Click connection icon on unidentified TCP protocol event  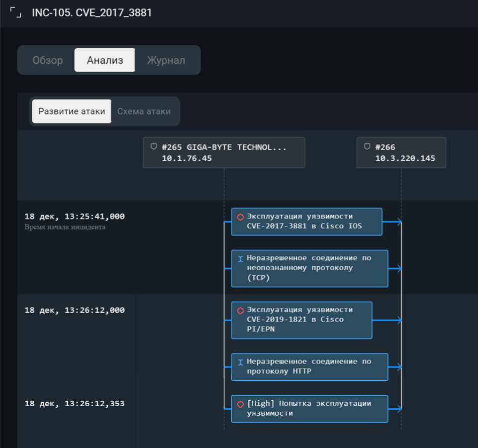click(x=240, y=259)
